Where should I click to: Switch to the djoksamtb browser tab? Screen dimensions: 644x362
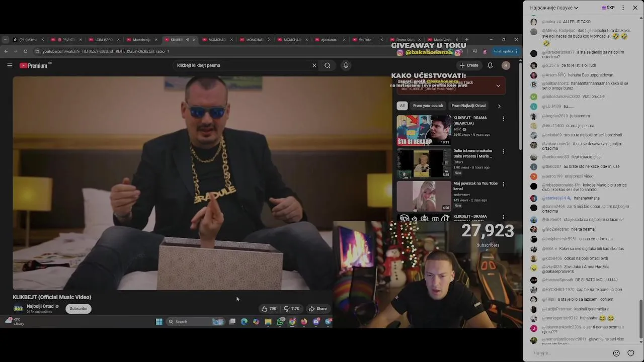tap(330, 40)
